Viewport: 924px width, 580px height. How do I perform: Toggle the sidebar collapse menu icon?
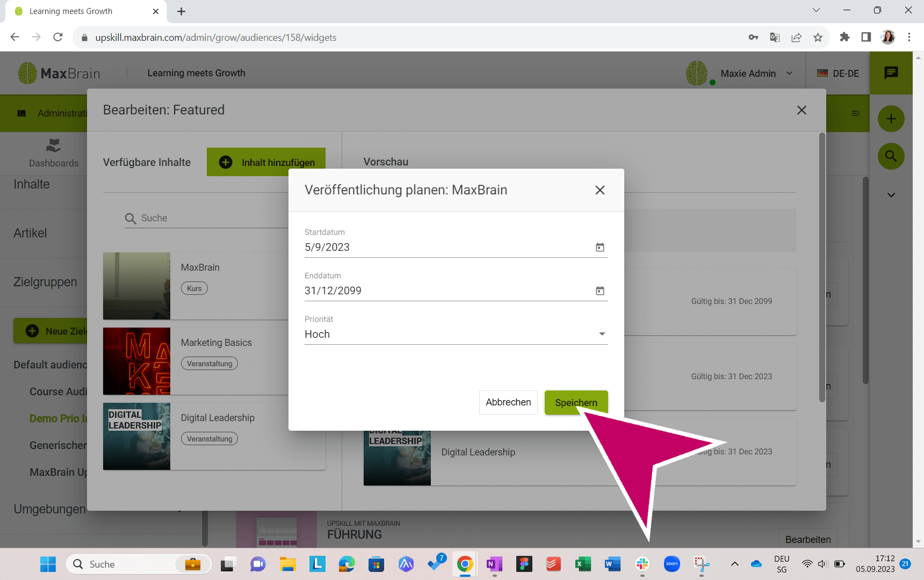point(856,113)
